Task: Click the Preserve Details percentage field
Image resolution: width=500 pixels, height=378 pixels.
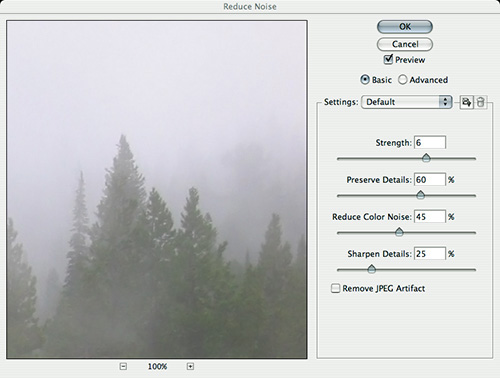Action: pyautogui.click(x=430, y=180)
